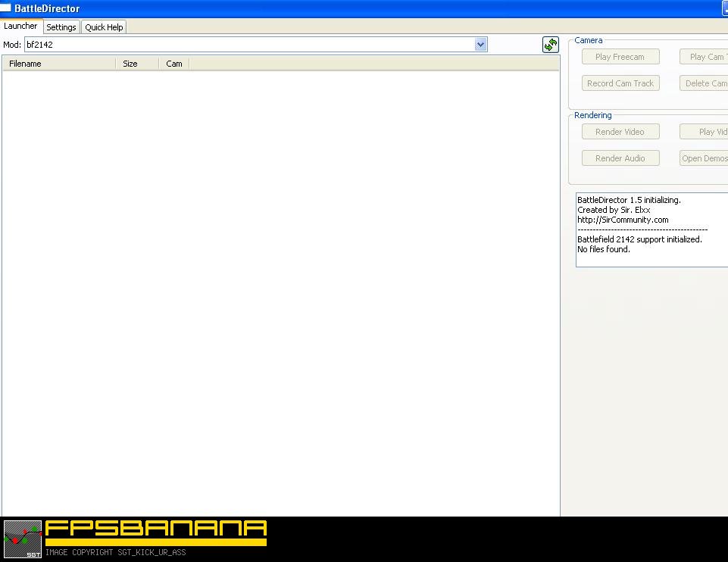Click the Open Demos button
Image resolution: width=728 pixels, height=562 pixels.
pos(704,158)
